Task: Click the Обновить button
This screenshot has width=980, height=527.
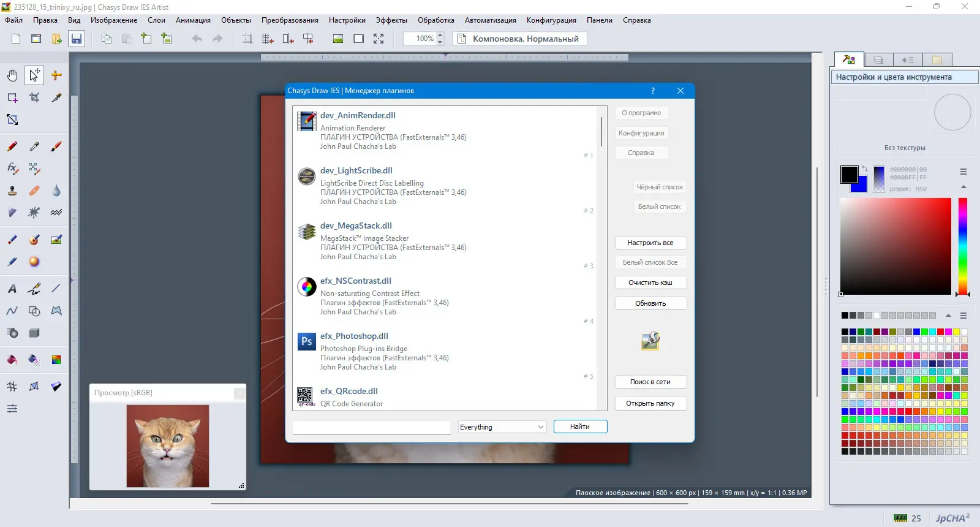Action: pos(650,303)
